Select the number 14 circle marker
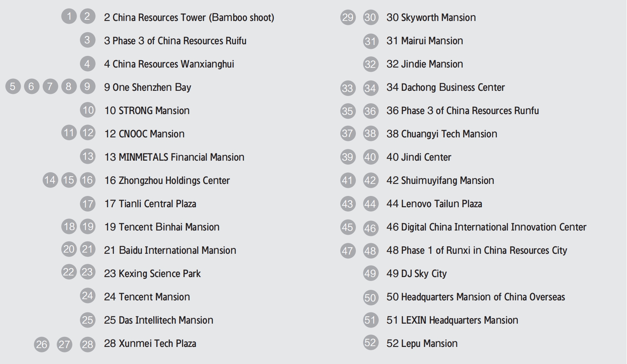Screen dimensions: 627x364 pyautogui.click(x=50, y=180)
